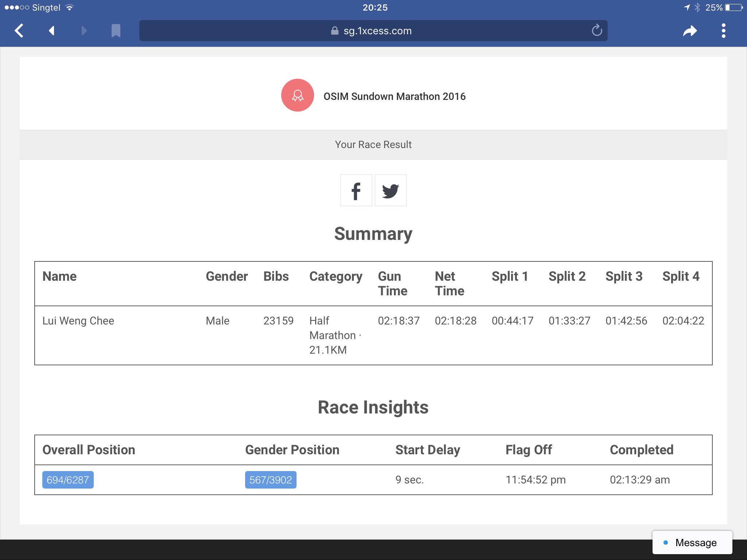The image size is (747, 560).
Task: Click the red award ribbon logo
Action: click(298, 95)
